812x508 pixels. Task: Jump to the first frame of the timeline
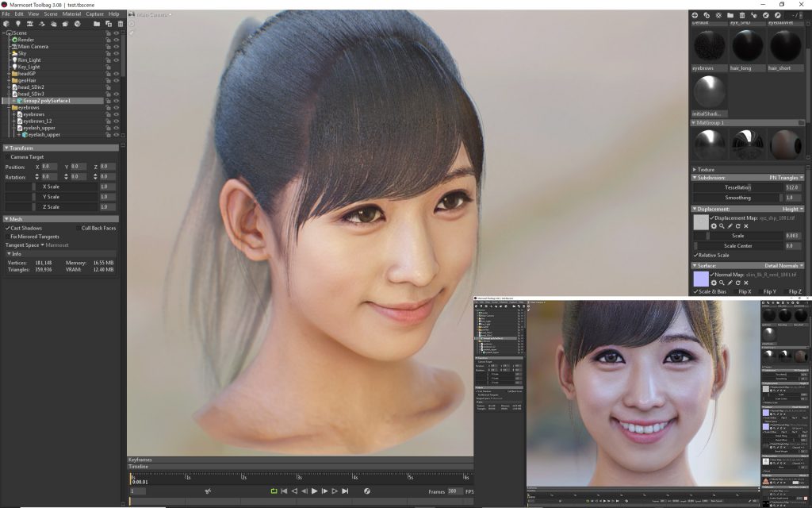click(x=284, y=491)
